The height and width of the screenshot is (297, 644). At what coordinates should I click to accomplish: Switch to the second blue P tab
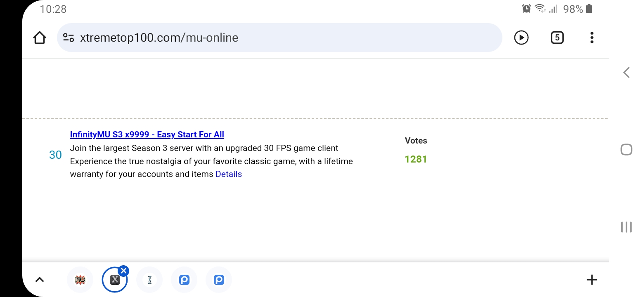[x=219, y=280]
